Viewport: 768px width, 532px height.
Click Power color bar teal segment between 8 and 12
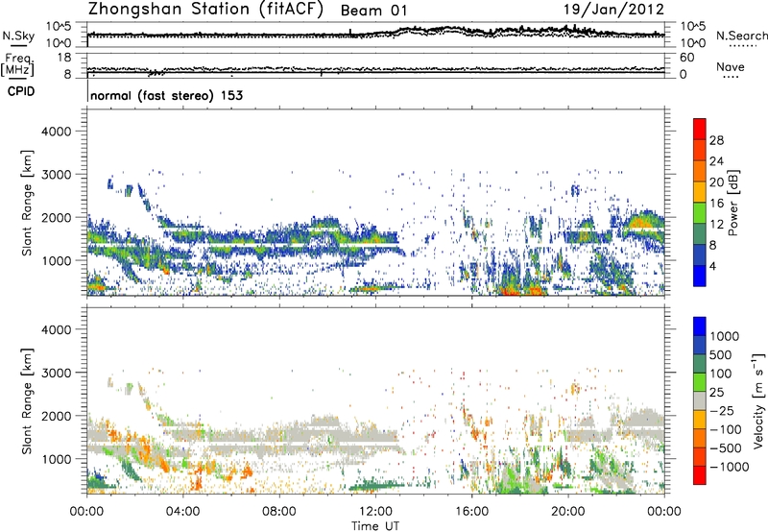pyautogui.click(x=700, y=234)
